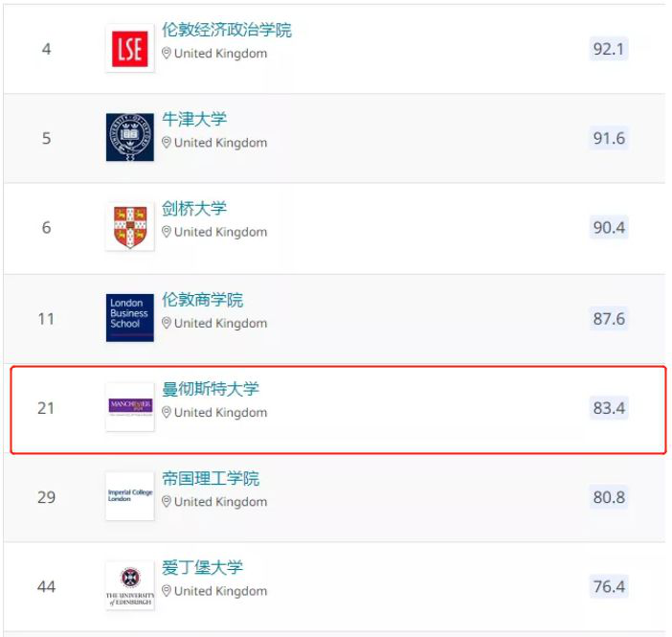Click the University of Edinburgh logo
This screenshot has height=637, width=672.
tap(129, 585)
